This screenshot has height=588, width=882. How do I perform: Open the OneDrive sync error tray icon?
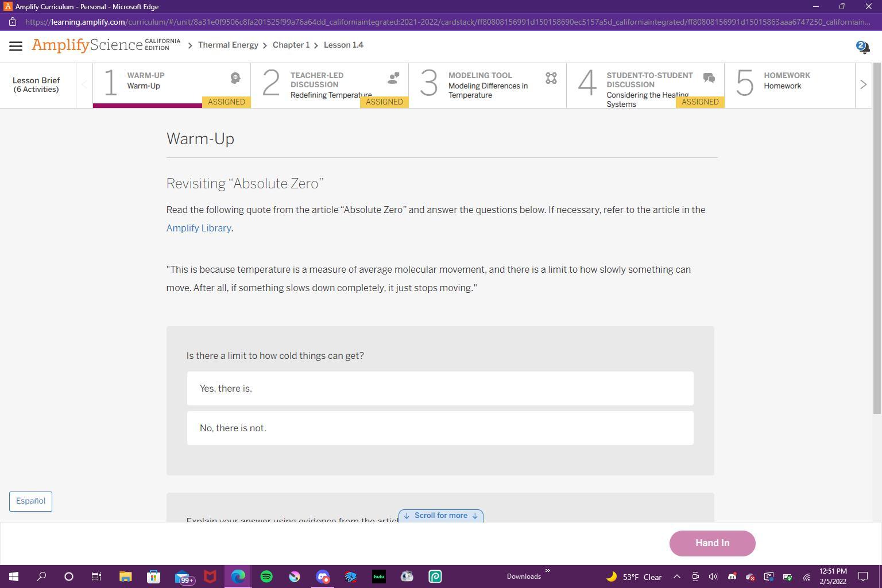click(x=750, y=577)
